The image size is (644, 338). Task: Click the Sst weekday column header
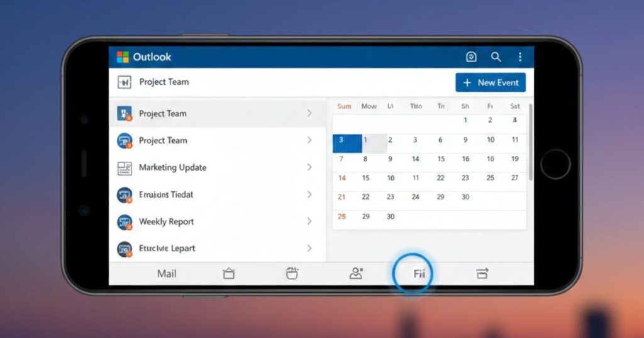click(x=515, y=106)
